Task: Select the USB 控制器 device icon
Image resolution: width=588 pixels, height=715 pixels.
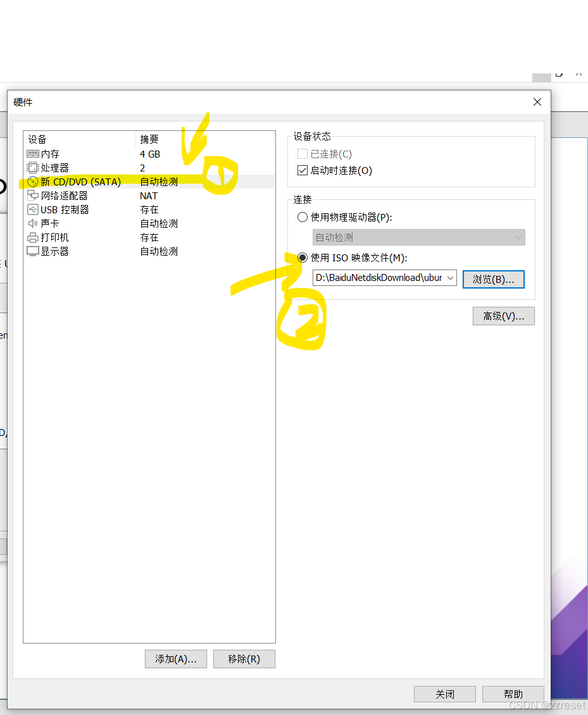Action: (x=34, y=209)
